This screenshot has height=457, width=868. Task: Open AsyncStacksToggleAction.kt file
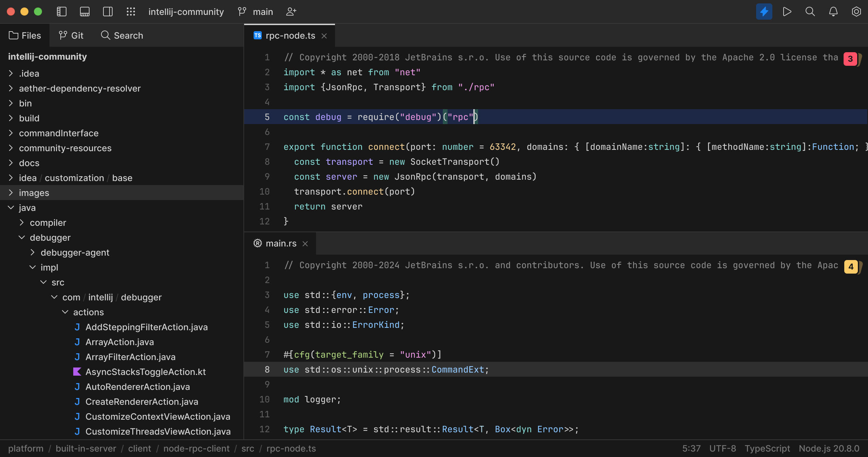pyautogui.click(x=145, y=372)
